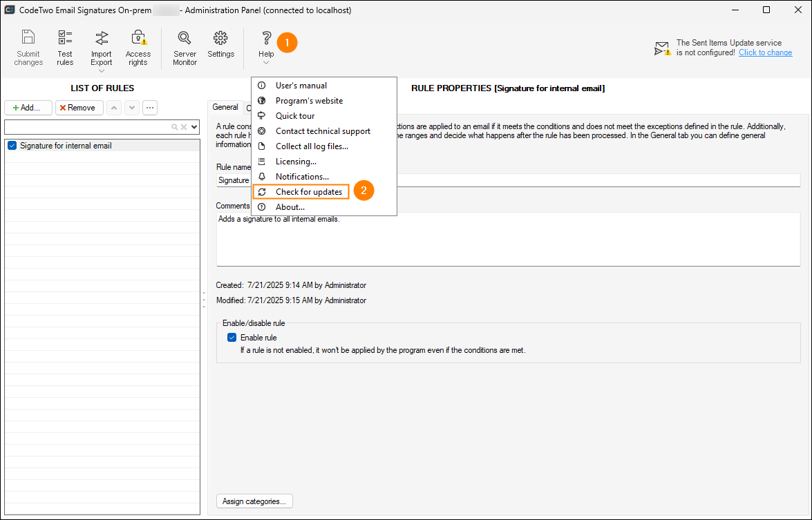Screen dimensions: 812x520
Task: Click the Help question mark icon
Action: (x=266, y=39)
